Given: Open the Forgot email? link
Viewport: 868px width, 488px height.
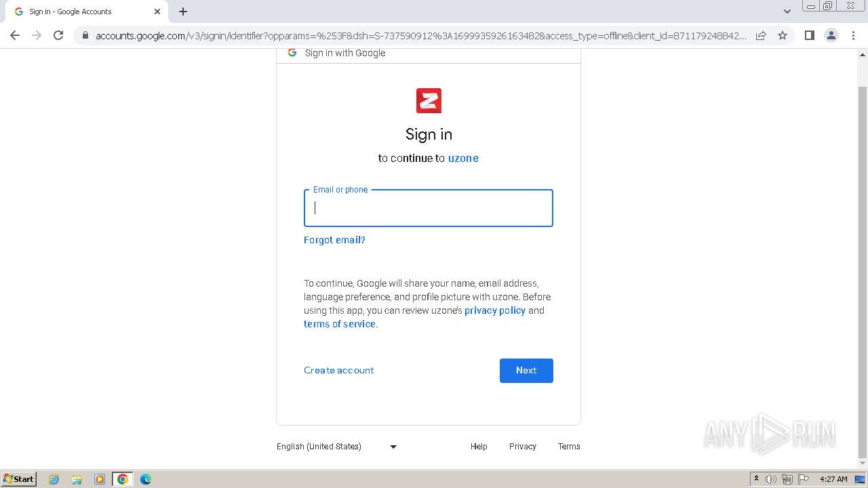Looking at the screenshot, I should coord(334,240).
